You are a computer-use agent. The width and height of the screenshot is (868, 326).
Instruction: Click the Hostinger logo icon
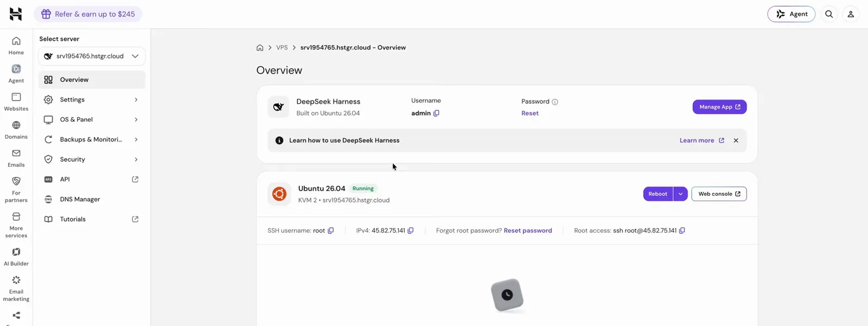pyautogui.click(x=16, y=14)
